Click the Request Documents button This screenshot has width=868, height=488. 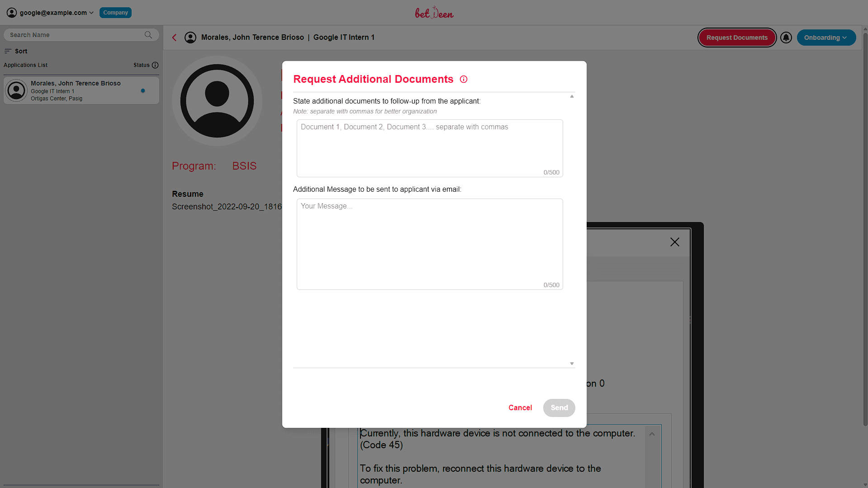click(737, 38)
